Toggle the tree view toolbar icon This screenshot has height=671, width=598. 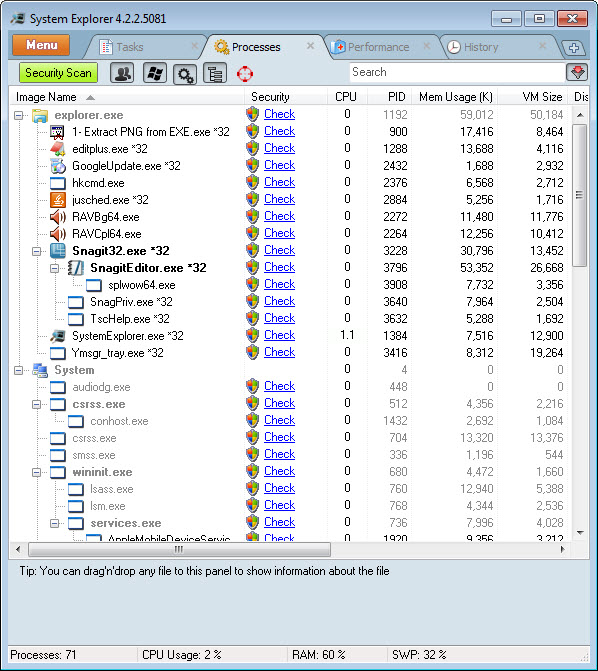215,73
